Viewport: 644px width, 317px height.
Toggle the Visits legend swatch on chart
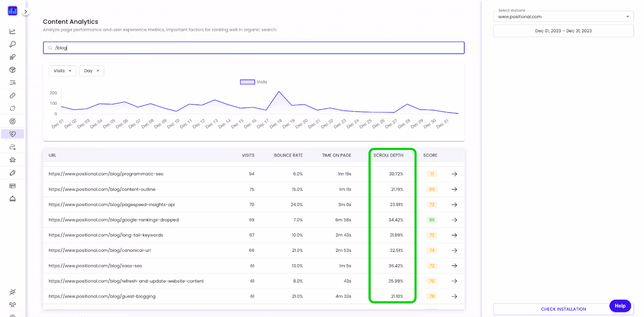pos(248,82)
